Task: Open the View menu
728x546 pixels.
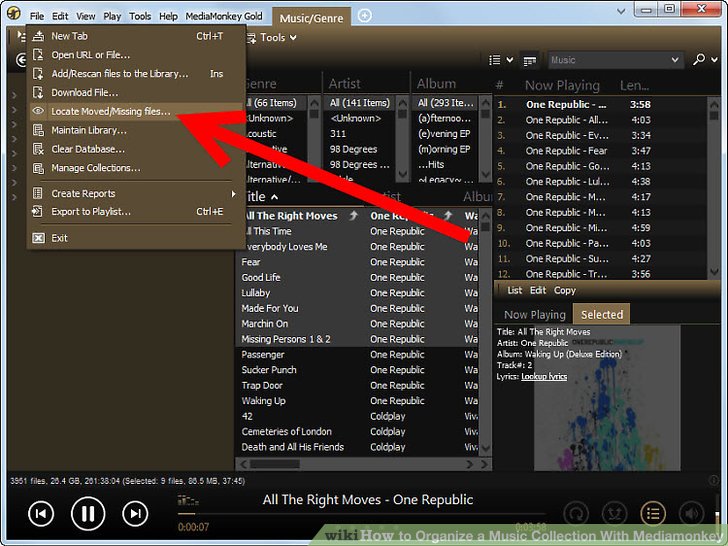Action: (85, 16)
